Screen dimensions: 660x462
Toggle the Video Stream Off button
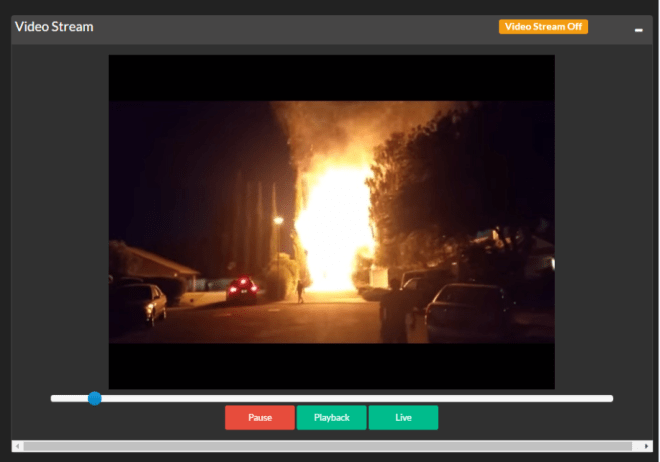[543, 27]
